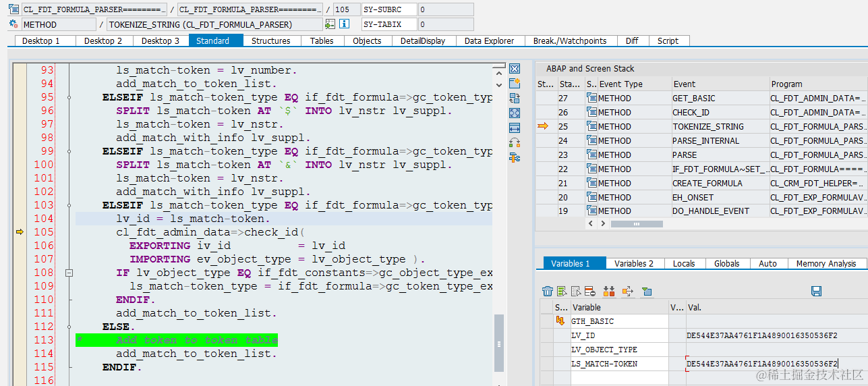Select the TOKENIZE_STRING row in the stack
This screenshot has width=868, height=386.
701,126
